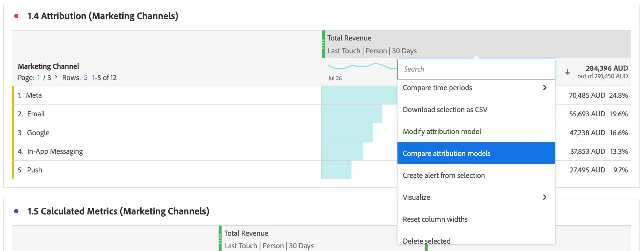Click the 37,853 AUD cell

pos(587,151)
